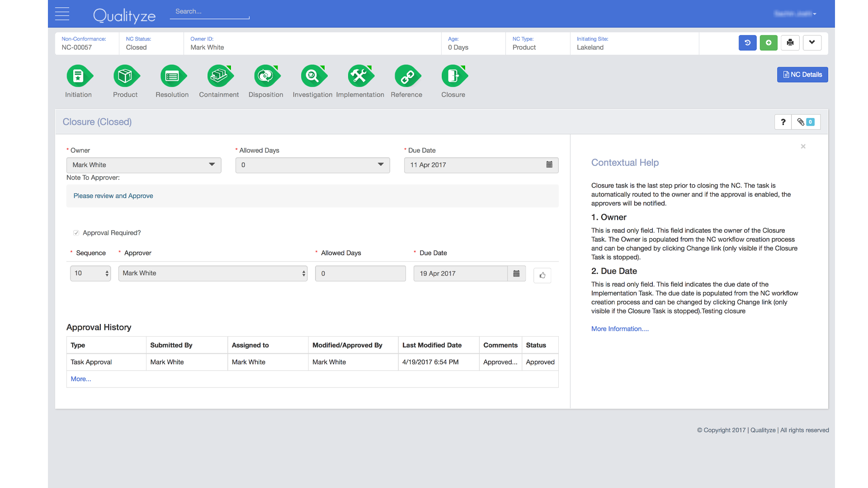The height and width of the screenshot is (488, 868).
Task: Select the Implementation step icon
Action: pyautogui.click(x=360, y=76)
